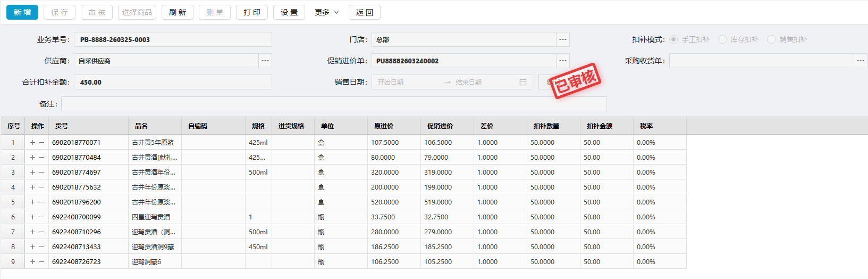Expand the 更多 dropdown menu
This screenshot has height=279, width=868.
pyautogui.click(x=326, y=12)
